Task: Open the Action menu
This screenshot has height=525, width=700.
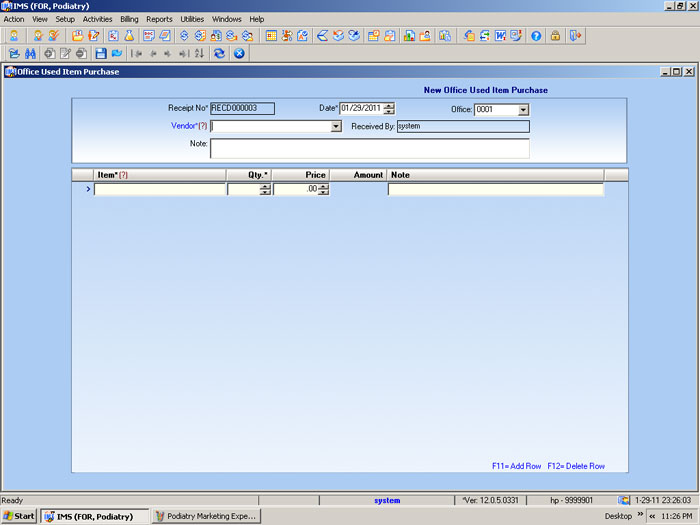Action: pyautogui.click(x=14, y=19)
